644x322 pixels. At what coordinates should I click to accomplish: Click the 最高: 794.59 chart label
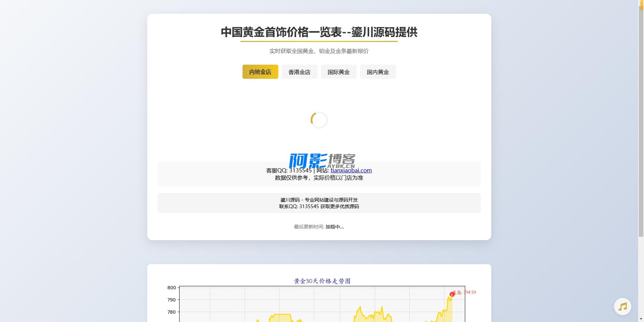point(465,292)
